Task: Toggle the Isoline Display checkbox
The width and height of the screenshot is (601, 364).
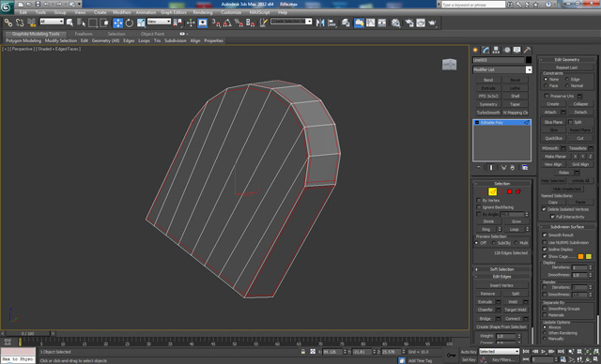Action: (x=545, y=250)
